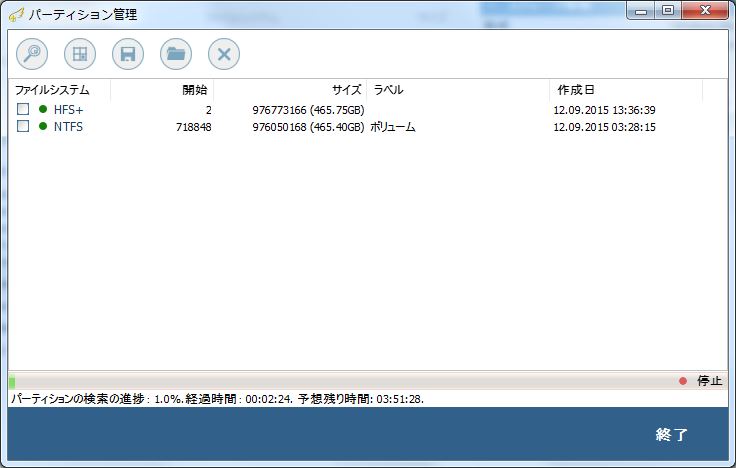Screen dimensions: 736x468
Task: Click green status dot of NTFS row
Action: coord(43,126)
